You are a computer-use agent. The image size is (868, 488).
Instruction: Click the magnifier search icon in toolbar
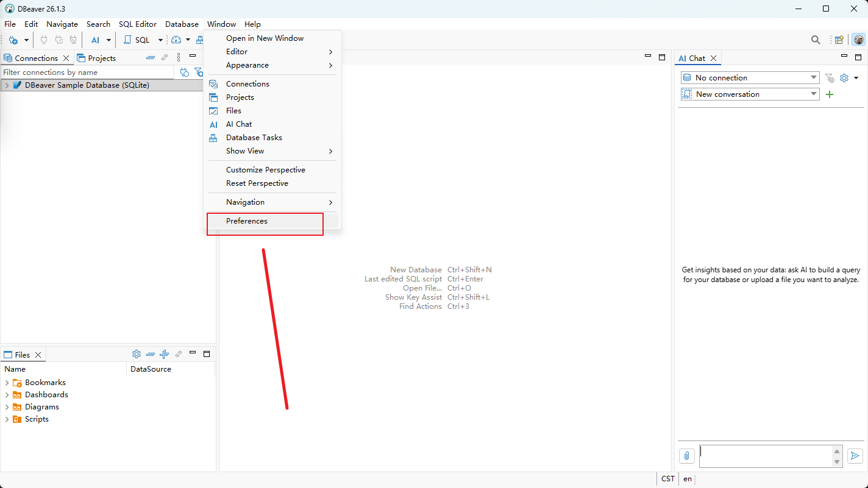pos(816,40)
